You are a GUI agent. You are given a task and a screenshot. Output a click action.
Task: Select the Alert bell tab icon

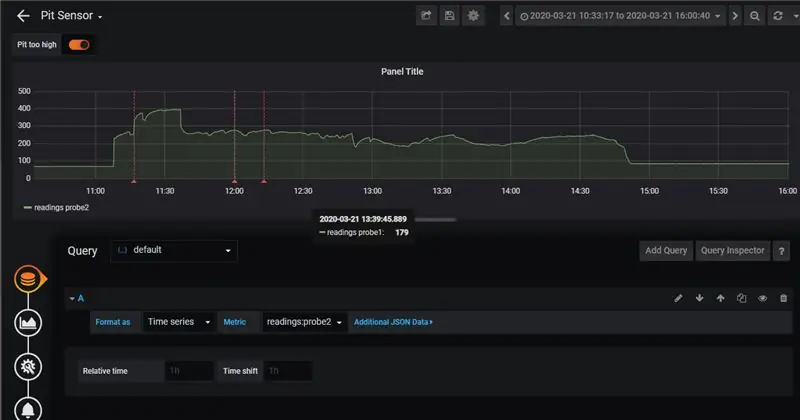[x=28, y=409]
